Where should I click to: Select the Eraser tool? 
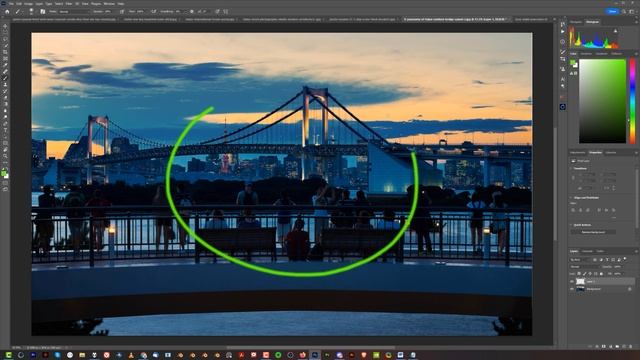coord(5,98)
